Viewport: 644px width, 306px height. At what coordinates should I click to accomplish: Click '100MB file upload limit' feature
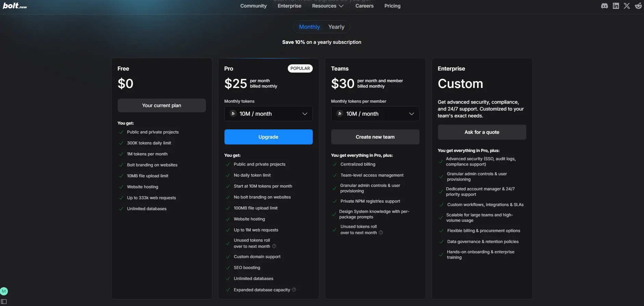click(256, 208)
